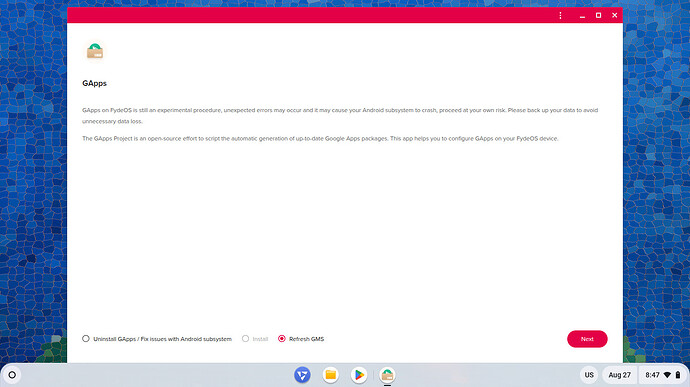Click the Next button
Screen dimensions: 690x387
click(587, 339)
